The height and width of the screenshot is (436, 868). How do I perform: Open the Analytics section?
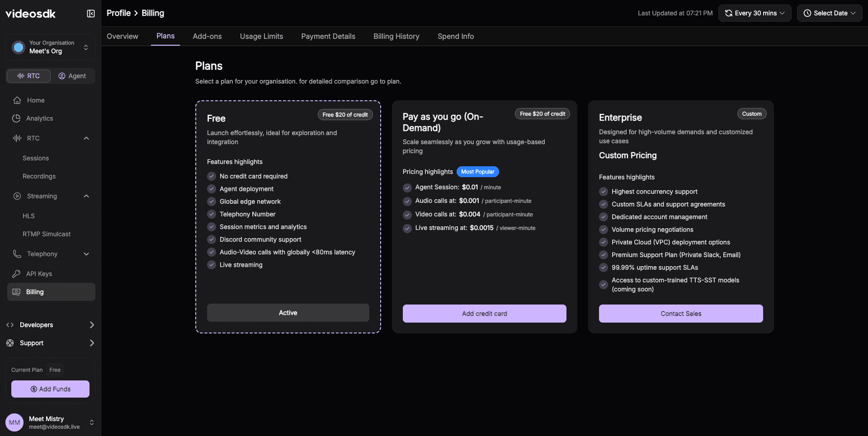pos(40,118)
